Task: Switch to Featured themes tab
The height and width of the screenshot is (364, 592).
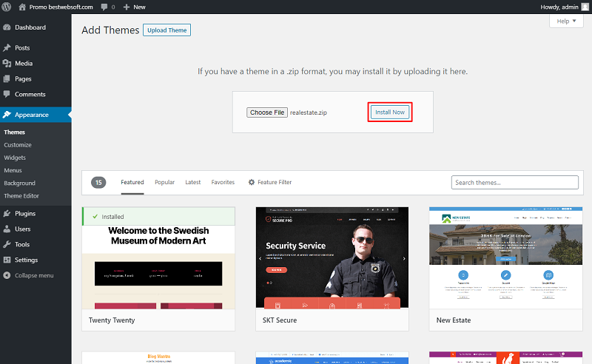Action: tap(132, 182)
